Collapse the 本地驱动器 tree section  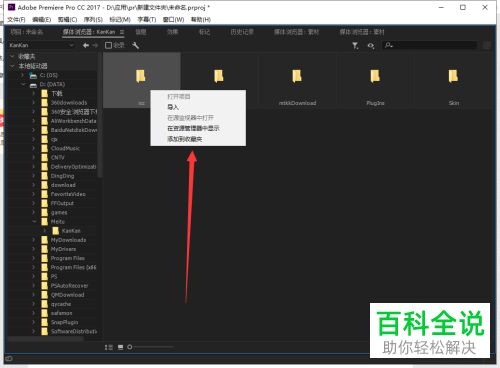click(x=12, y=66)
